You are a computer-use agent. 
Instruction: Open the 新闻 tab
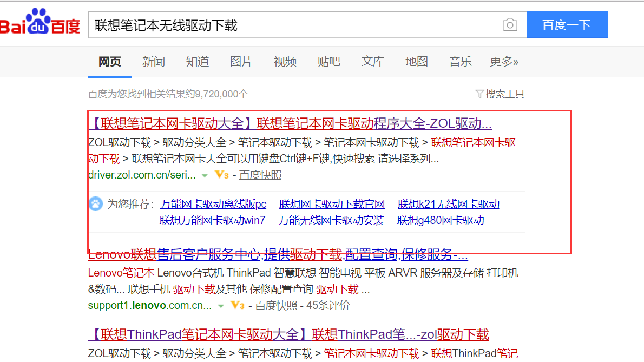tap(154, 62)
